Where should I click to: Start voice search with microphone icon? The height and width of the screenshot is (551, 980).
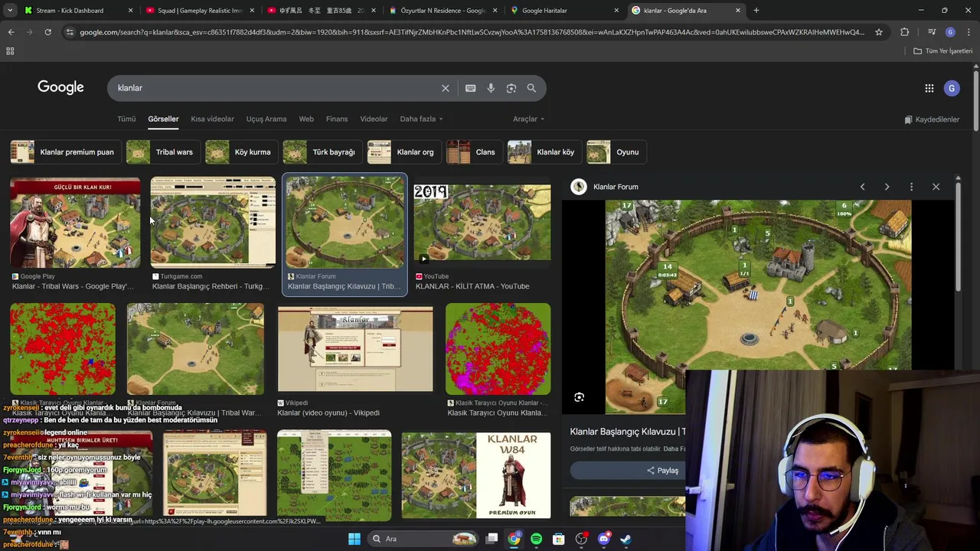(x=491, y=88)
